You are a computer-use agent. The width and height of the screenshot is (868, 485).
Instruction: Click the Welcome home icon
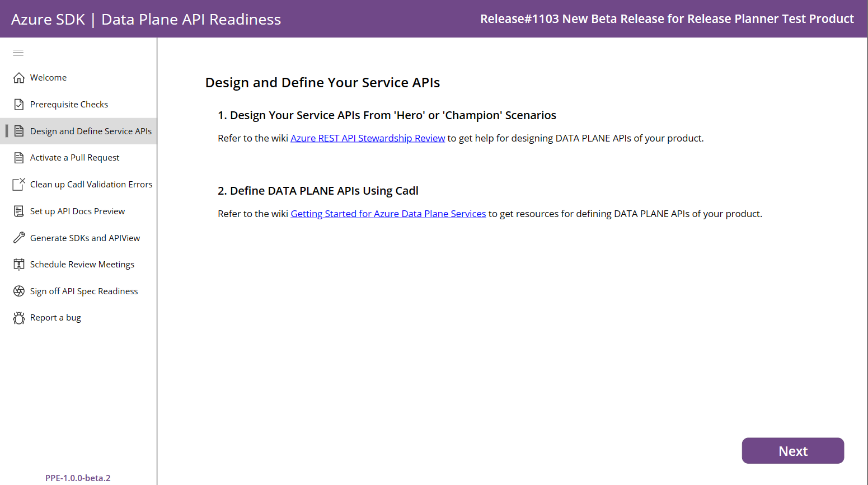18,77
